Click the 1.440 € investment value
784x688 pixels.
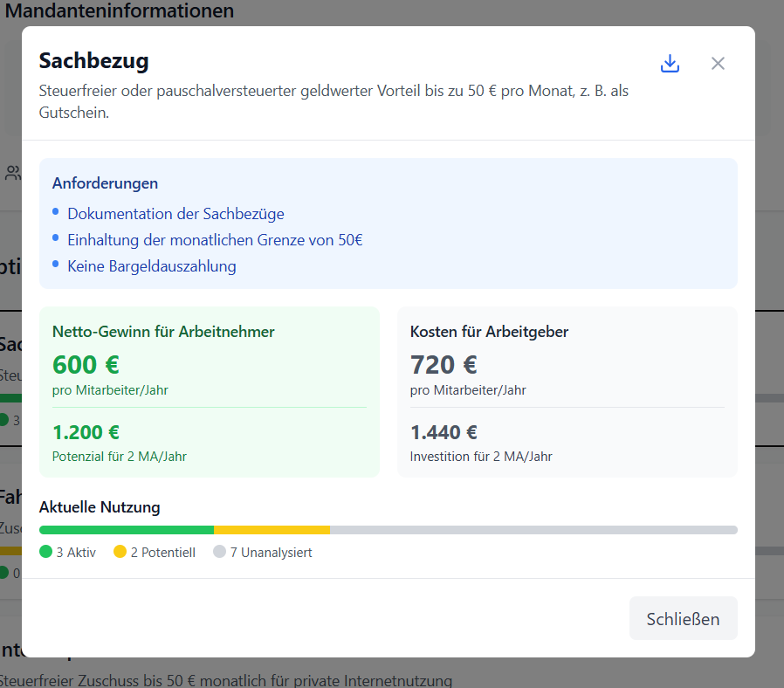(x=444, y=432)
